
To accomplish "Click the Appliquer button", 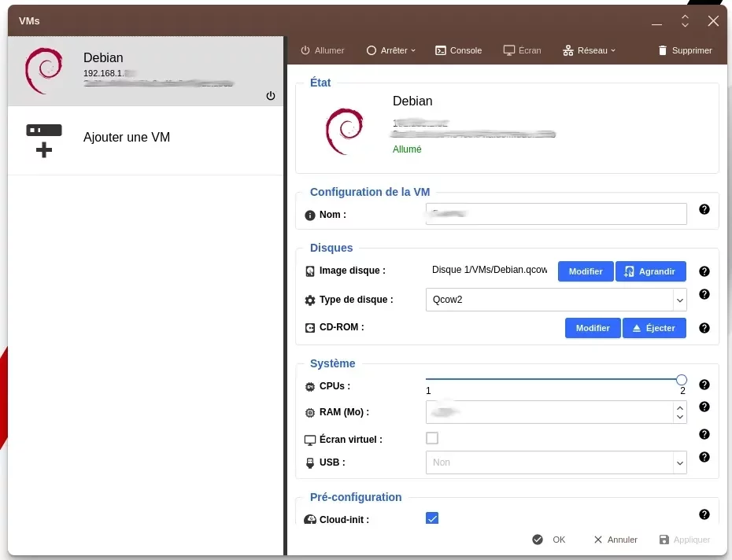I will coord(685,540).
